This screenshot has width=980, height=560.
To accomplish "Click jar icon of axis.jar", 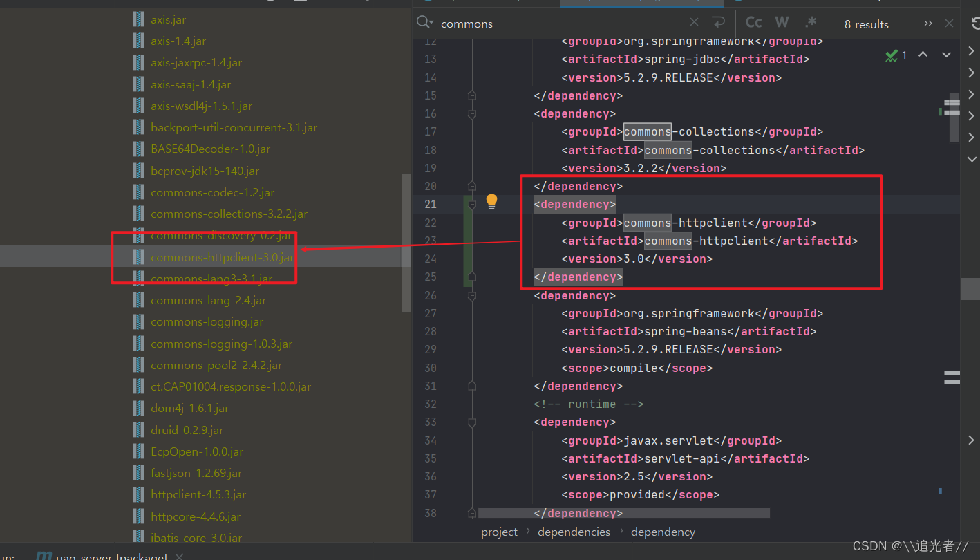I will [x=139, y=19].
